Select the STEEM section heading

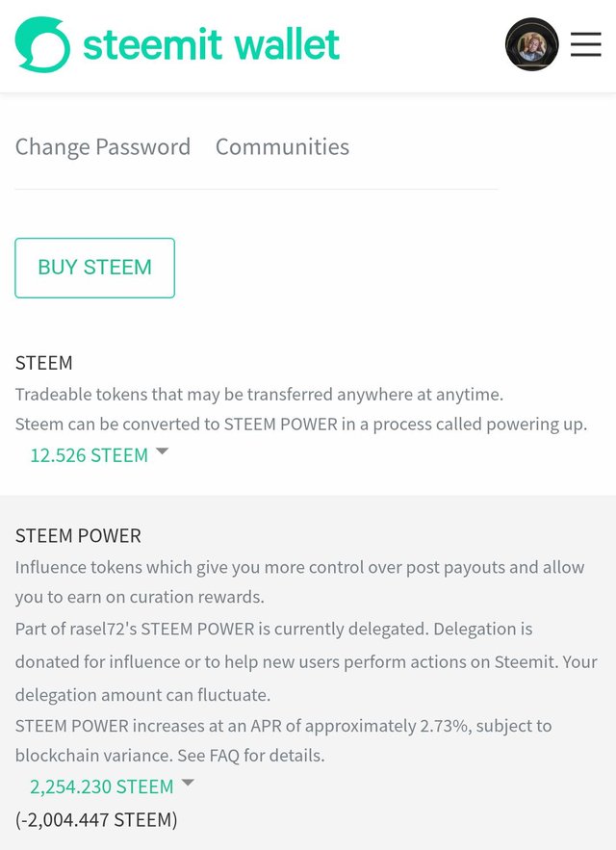[44, 363]
